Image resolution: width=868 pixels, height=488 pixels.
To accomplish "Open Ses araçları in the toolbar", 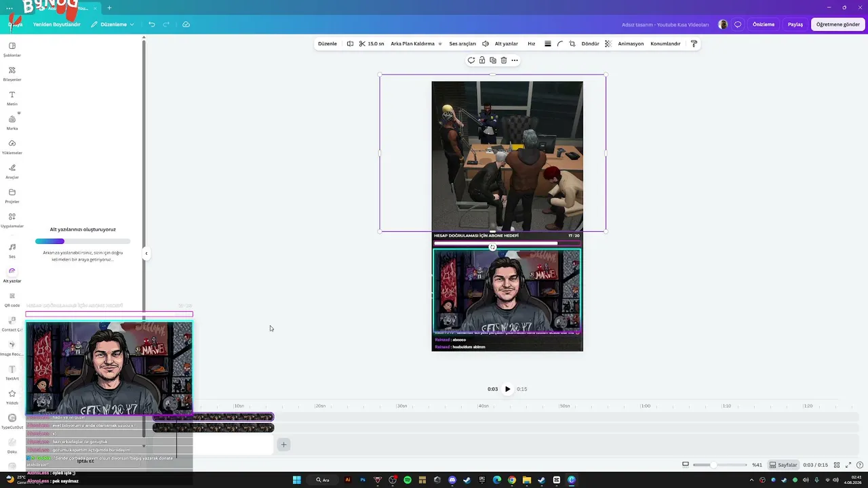I will tap(462, 43).
